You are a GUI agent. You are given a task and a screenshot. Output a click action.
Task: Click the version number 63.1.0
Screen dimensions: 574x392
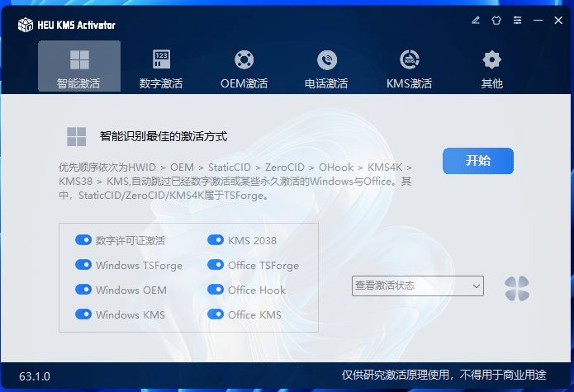(x=35, y=376)
